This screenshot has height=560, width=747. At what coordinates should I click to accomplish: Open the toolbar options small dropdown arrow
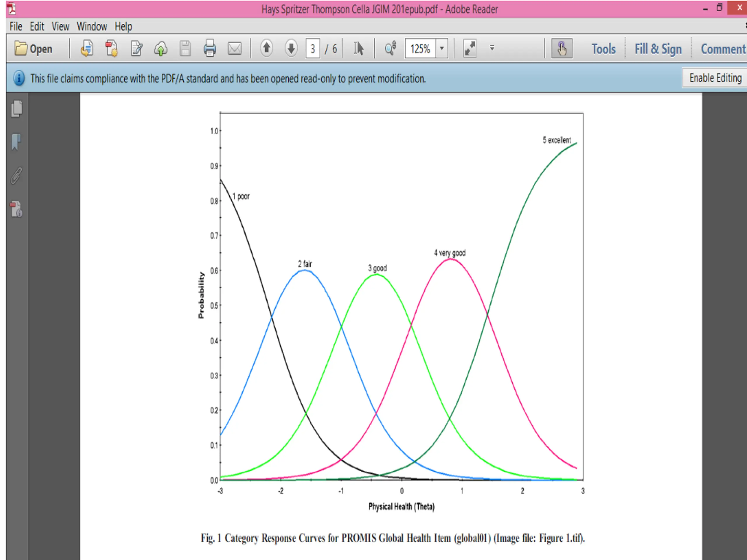click(x=492, y=48)
